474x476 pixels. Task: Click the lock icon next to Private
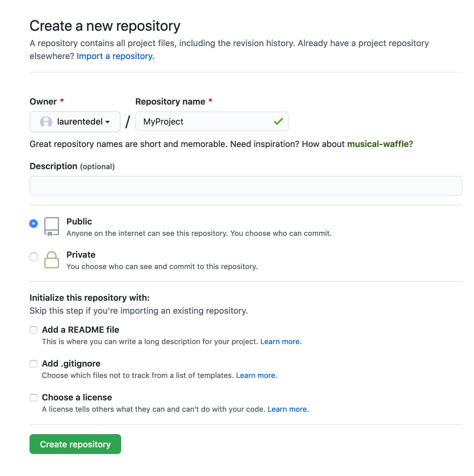(52, 260)
